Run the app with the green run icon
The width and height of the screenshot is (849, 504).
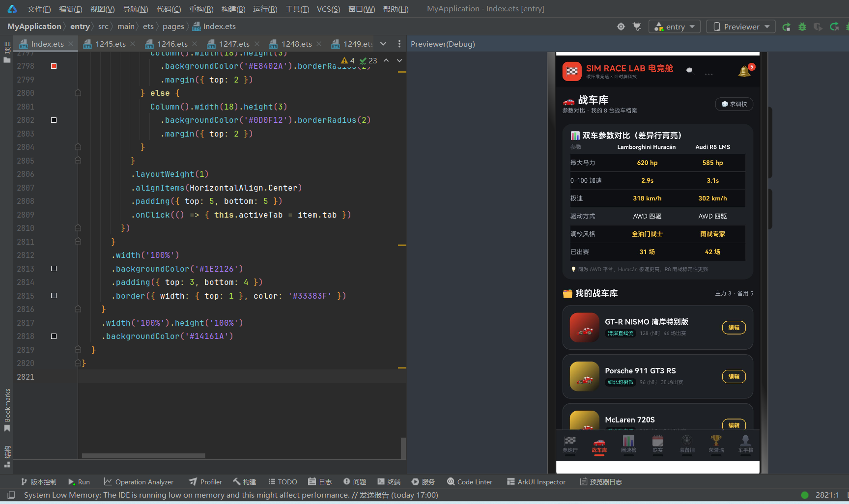787,27
